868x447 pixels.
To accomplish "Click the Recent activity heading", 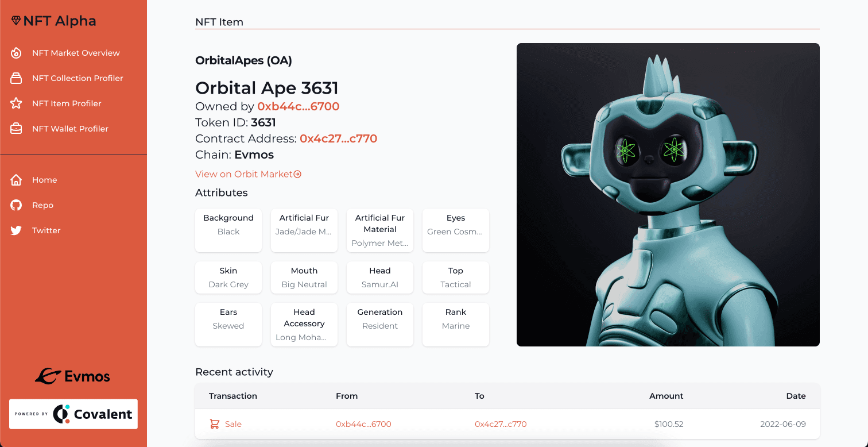I will click(234, 372).
